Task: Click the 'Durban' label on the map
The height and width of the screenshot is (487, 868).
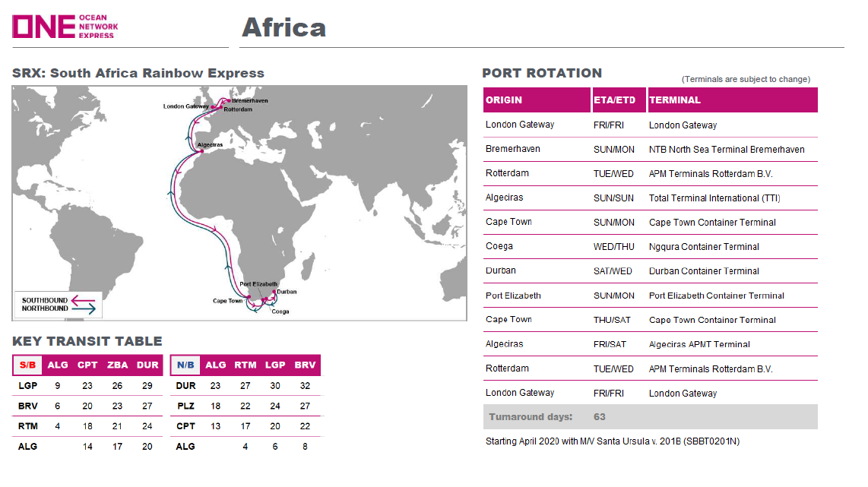Action: [287, 292]
